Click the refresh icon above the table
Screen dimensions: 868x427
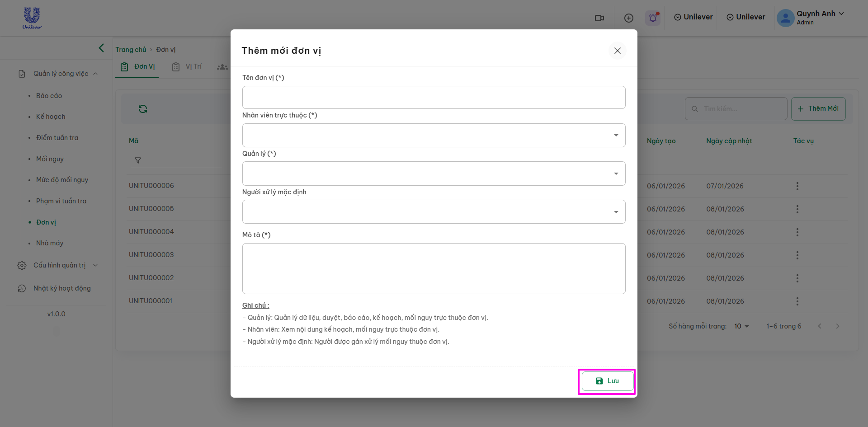[x=143, y=109]
